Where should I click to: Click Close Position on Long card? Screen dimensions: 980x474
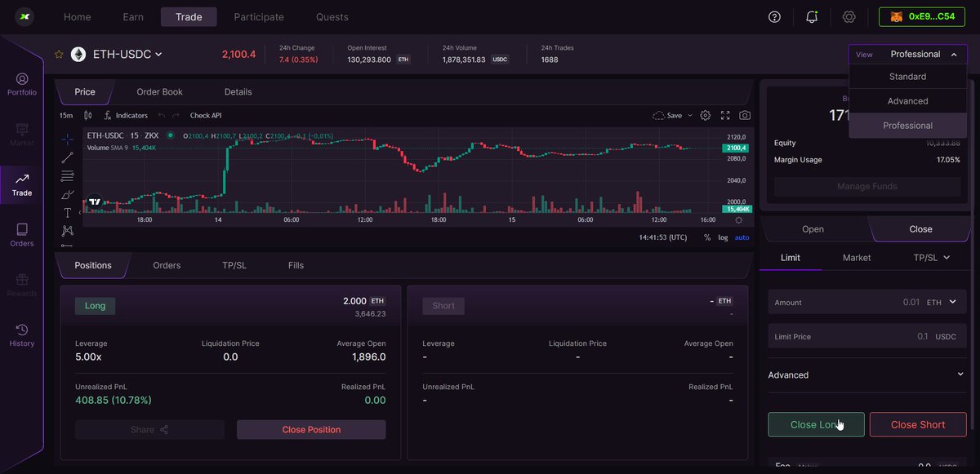(311, 430)
